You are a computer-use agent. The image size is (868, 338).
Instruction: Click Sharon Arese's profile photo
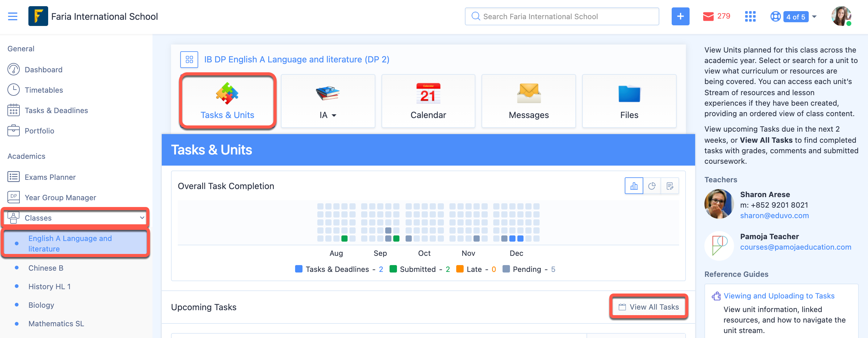(x=719, y=204)
